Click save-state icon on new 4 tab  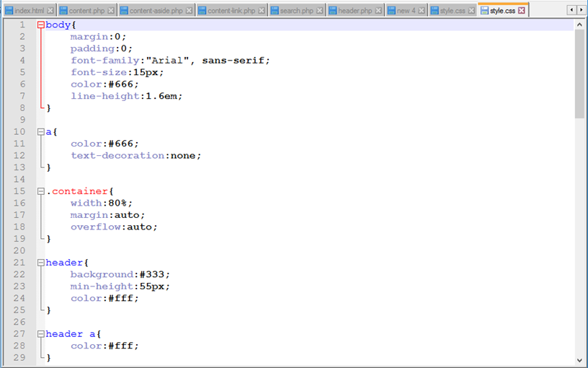pos(391,11)
